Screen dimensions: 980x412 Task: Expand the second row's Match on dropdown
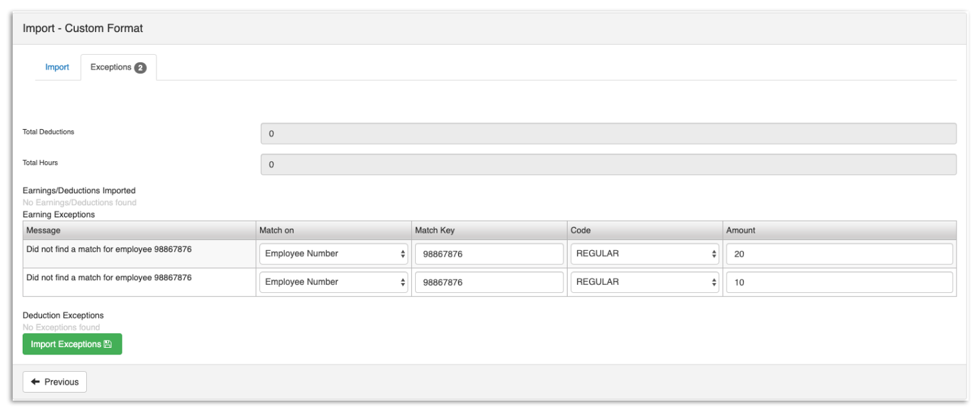(334, 282)
